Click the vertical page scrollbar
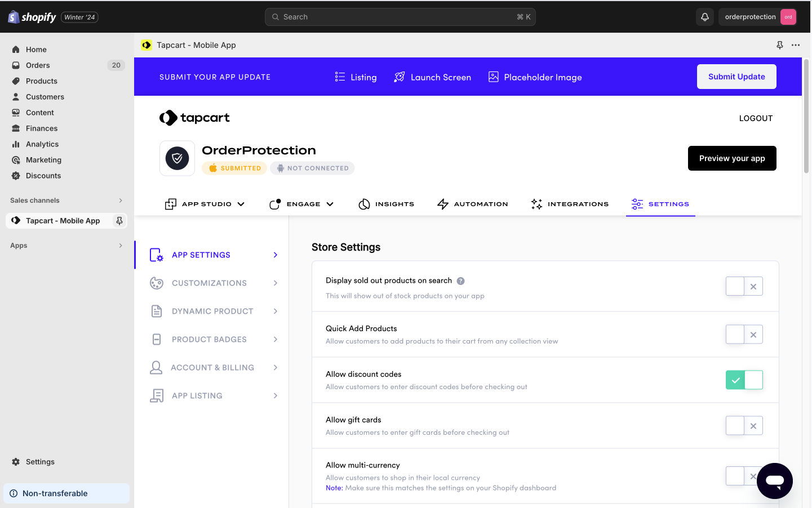Viewport: 812px width, 508px height. pos(806,115)
